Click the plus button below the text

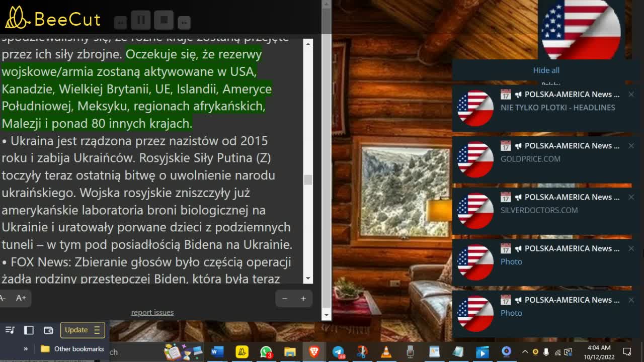pyautogui.click(x=303, y=299)
